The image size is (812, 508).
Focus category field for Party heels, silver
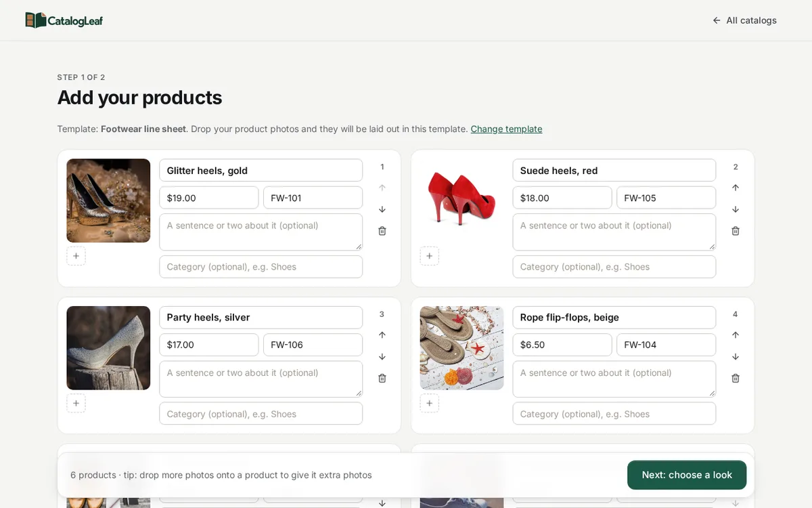pos(261,414)
